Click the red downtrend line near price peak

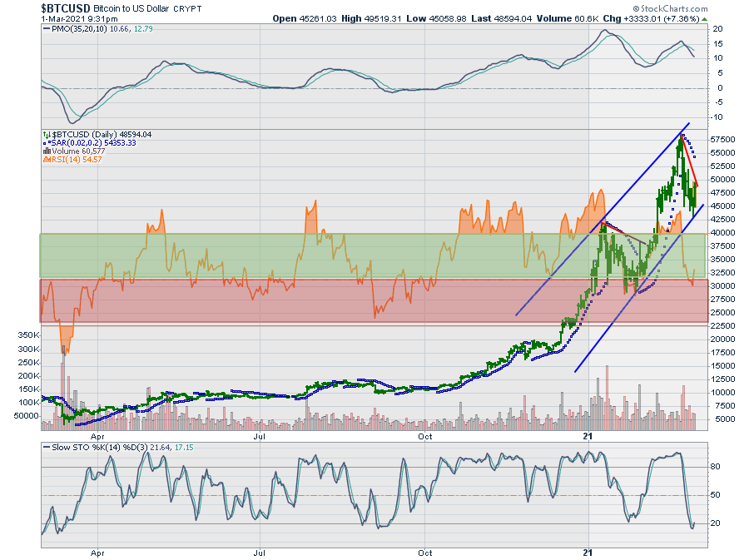click(691, 162)
